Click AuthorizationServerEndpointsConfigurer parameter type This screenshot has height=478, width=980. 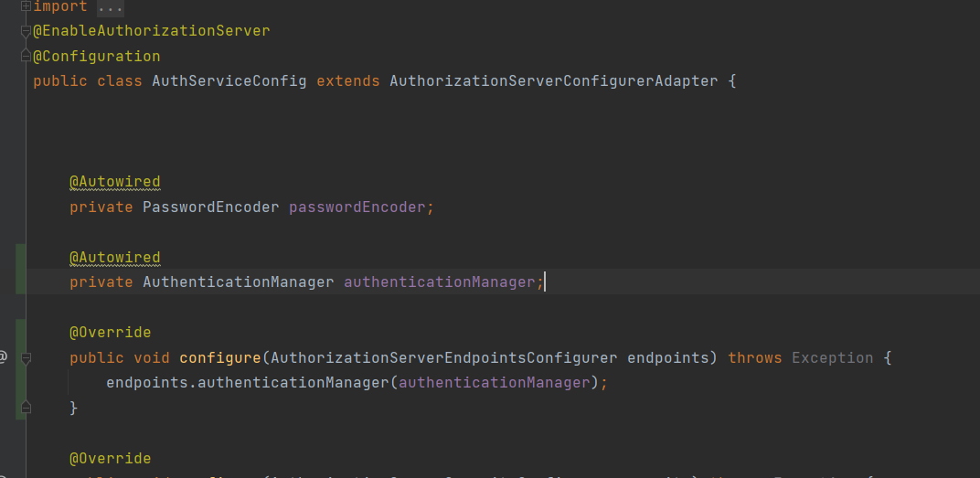[x=443, y=358]
